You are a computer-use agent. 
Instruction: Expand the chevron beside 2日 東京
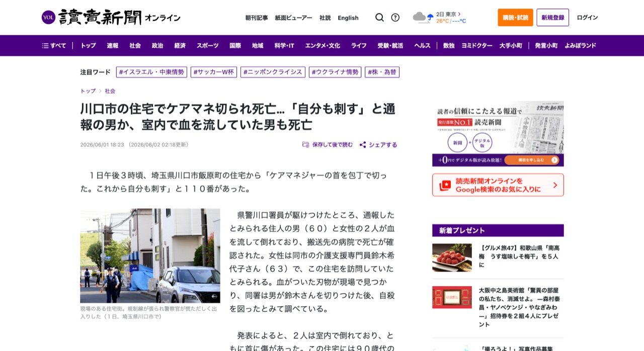point(459,14)
